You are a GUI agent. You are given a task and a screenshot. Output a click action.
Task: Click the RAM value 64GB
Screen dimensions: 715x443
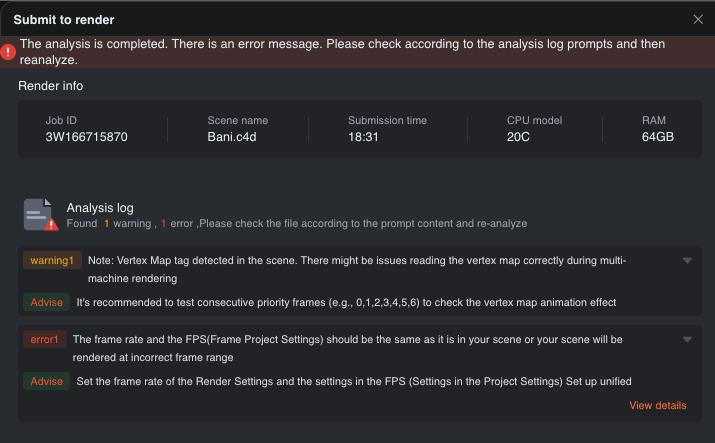point(658,137)
